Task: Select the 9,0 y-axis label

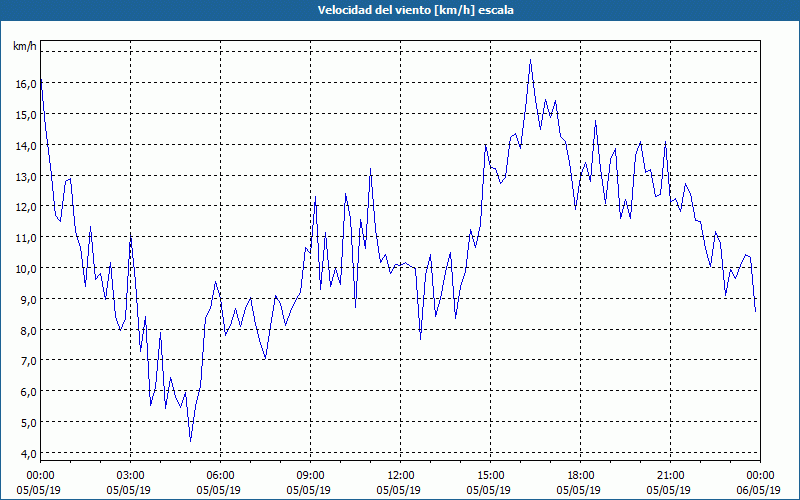Action: pos(29,299)
